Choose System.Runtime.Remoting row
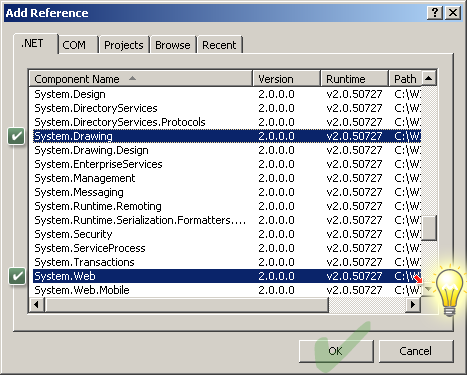Image resolution: width=467 pixels, height=375 pixels. (x=227, y=206)
